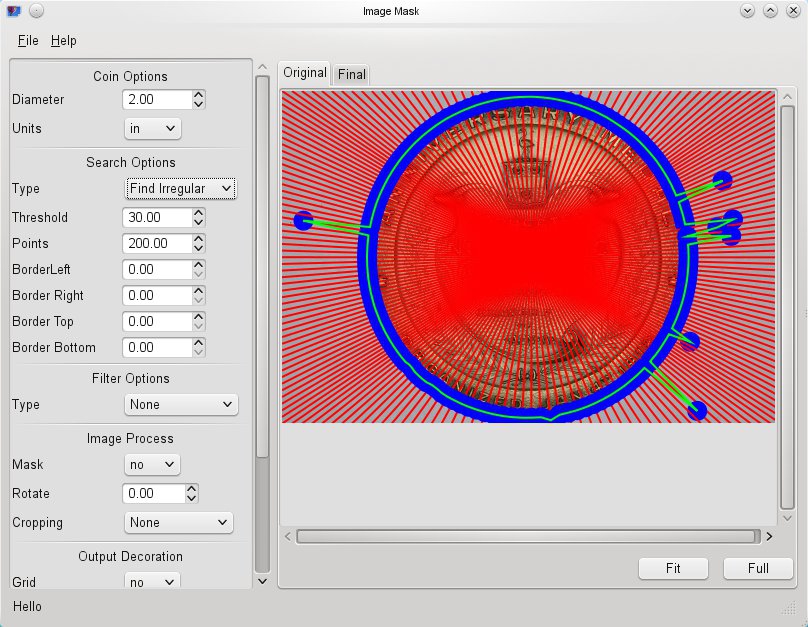Click the Fit button
808x627 pixels.
coord(673,568)
